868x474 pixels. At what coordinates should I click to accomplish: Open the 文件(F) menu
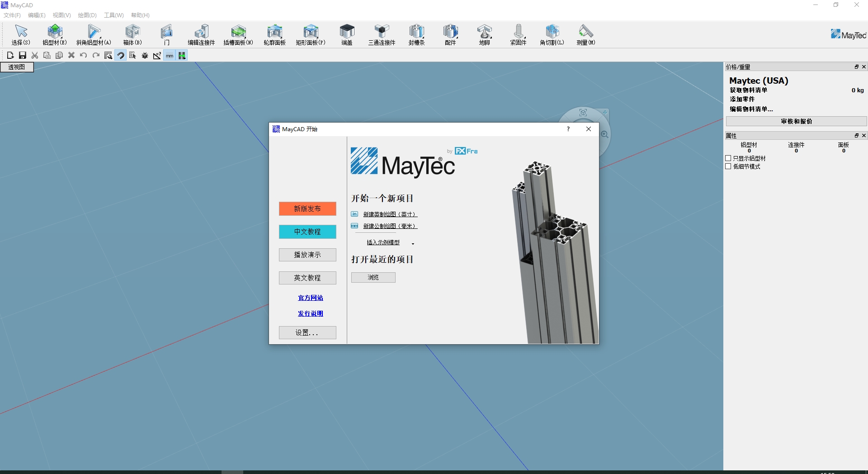(x=12, y=15)
